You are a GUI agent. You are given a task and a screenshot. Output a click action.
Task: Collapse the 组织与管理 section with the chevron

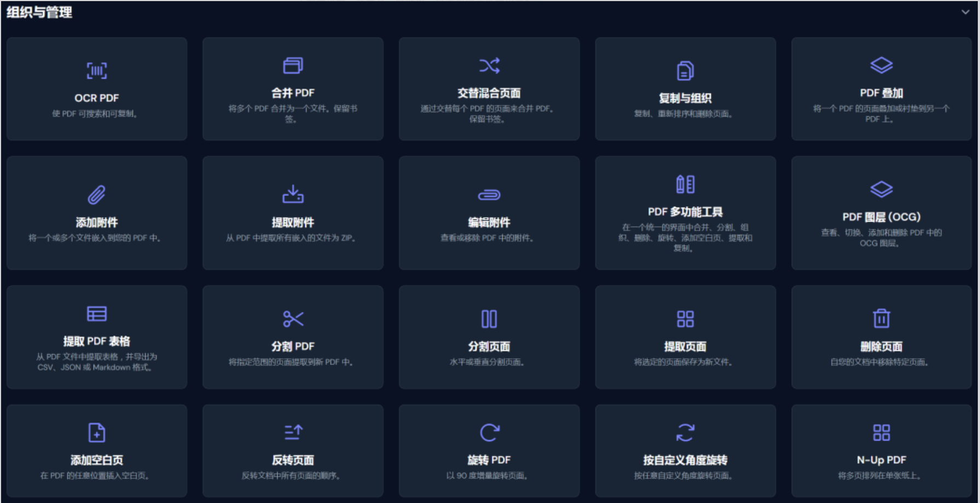pyautogui.click(x=965, y=12)
